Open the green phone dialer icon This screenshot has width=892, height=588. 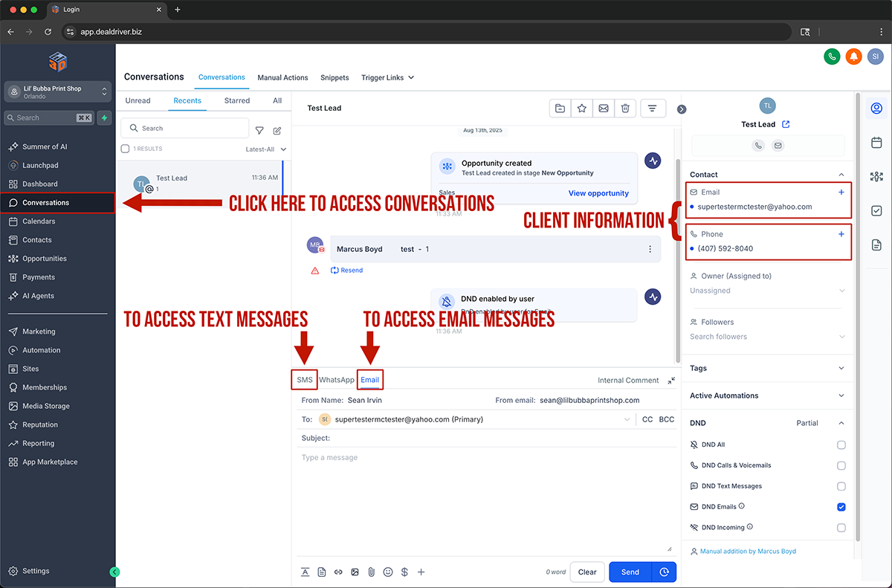[832, 56]
